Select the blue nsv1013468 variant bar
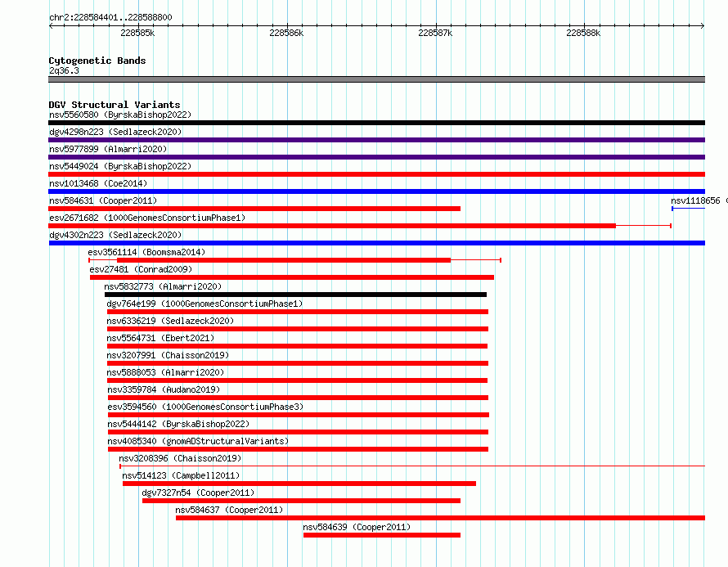The image size is (728, 567). (x=376, y=191)
